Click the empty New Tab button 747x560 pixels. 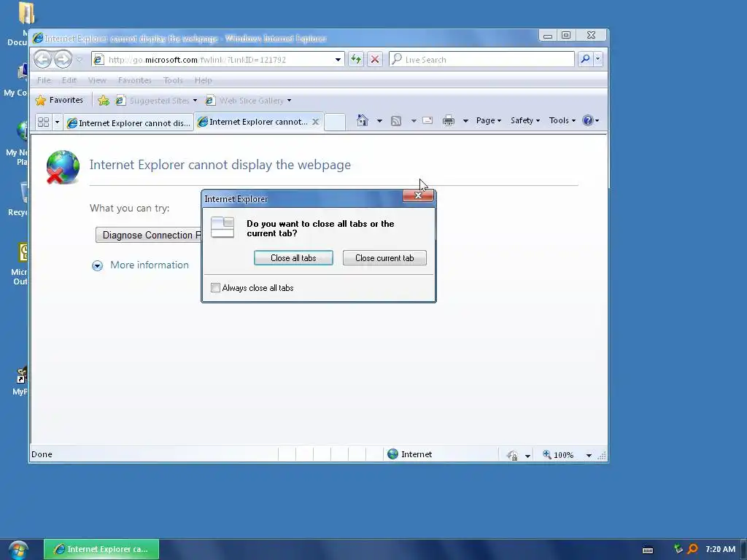pos(335,122)
